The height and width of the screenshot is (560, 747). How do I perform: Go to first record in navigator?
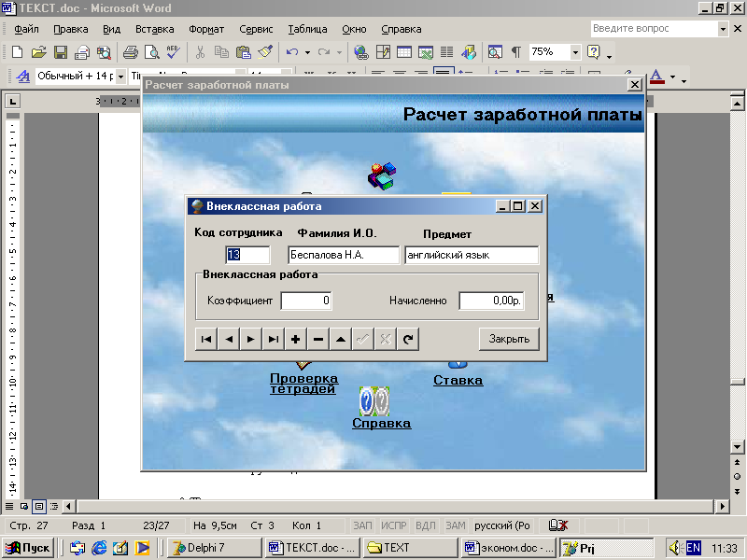coord(206,339)
